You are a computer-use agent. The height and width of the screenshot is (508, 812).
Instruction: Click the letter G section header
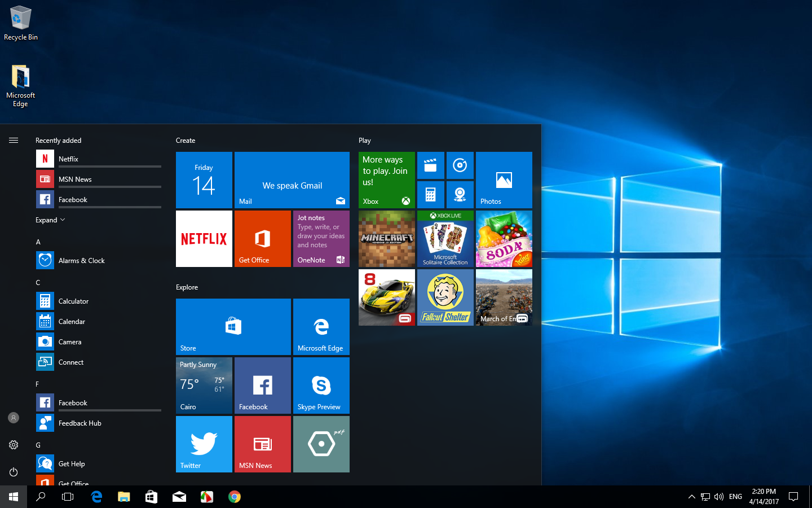38,445
